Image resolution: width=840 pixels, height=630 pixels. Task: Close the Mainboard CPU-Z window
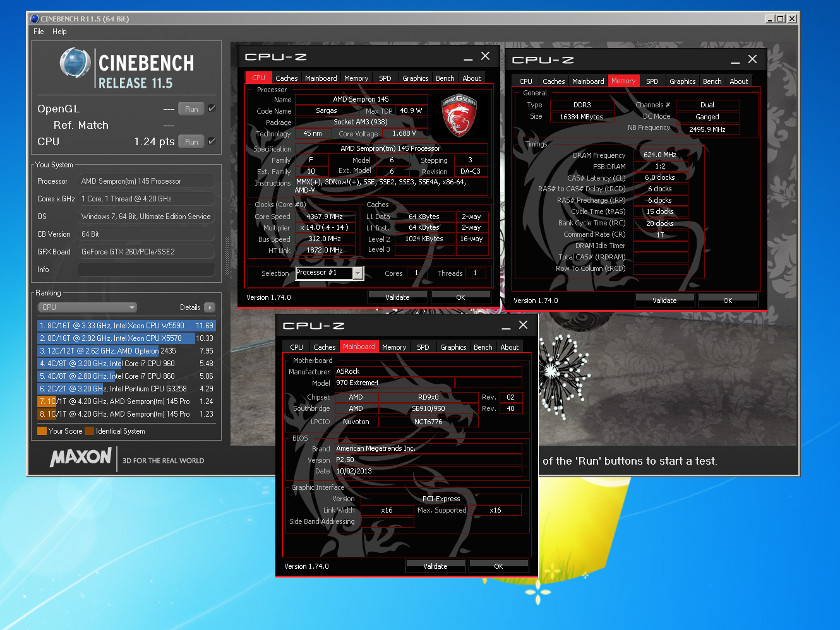[523, 325]
